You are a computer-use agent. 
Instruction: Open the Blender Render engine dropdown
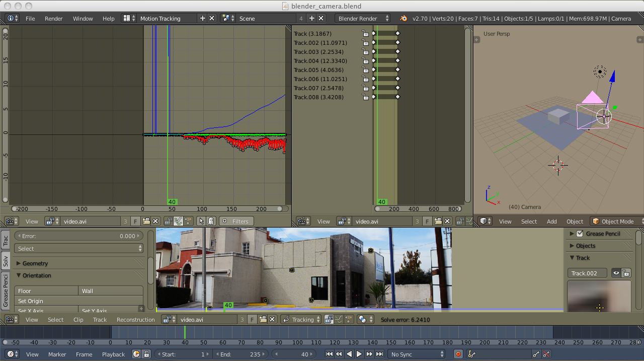pos(362,18)
